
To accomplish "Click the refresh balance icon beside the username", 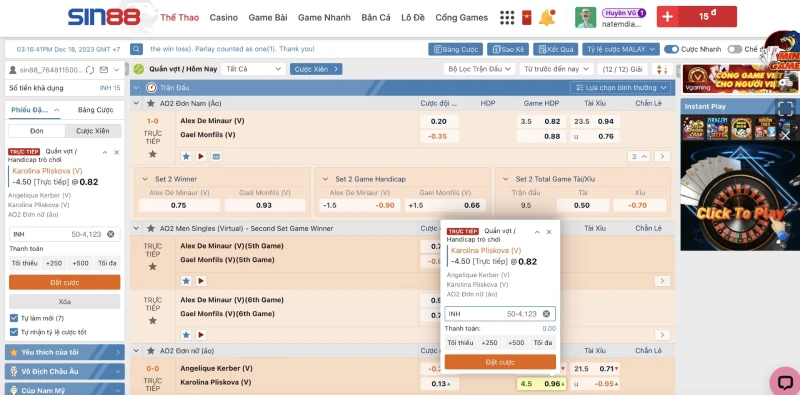I will pyautogui.click(x=90, y=70).
